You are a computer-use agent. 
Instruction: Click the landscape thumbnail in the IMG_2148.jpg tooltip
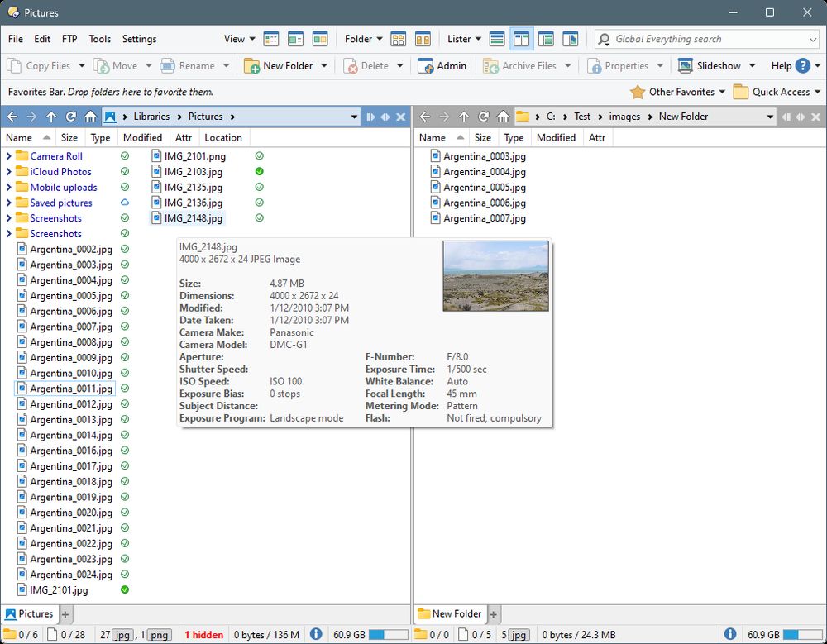coord(495,276)
